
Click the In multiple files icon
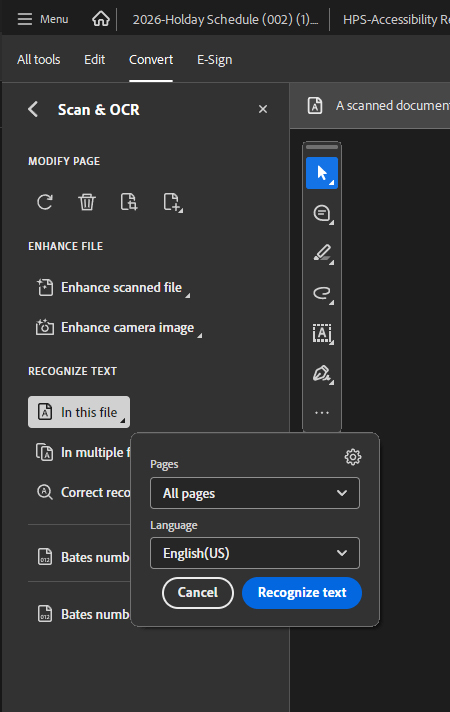tap(45, 452)
